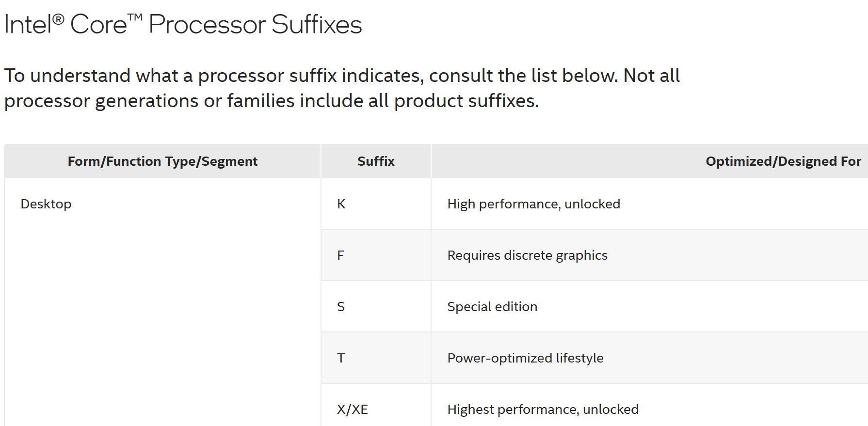
Task: Select the 'Form/Function Type/Segment' column header
Action: 162,161
